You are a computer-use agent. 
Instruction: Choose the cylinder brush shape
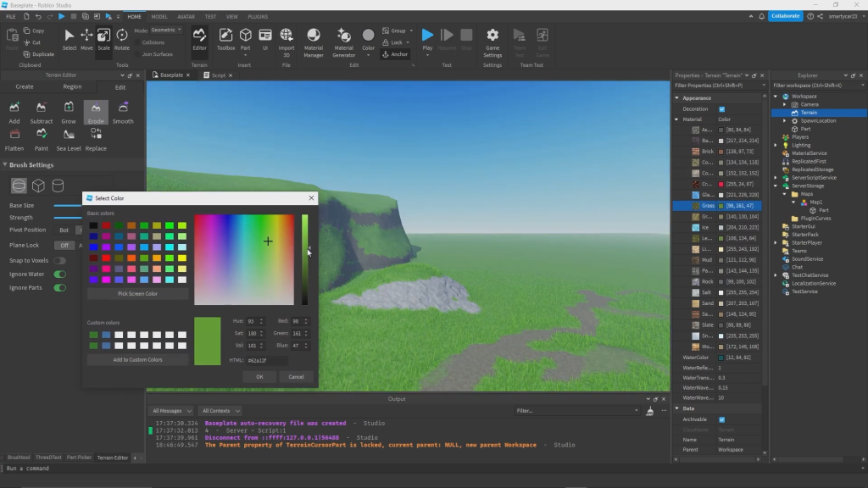pos(58,186)
